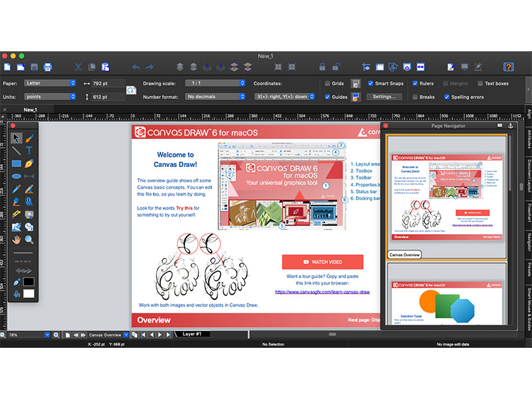Enable the Breaks checkbox

pos(414,96)
